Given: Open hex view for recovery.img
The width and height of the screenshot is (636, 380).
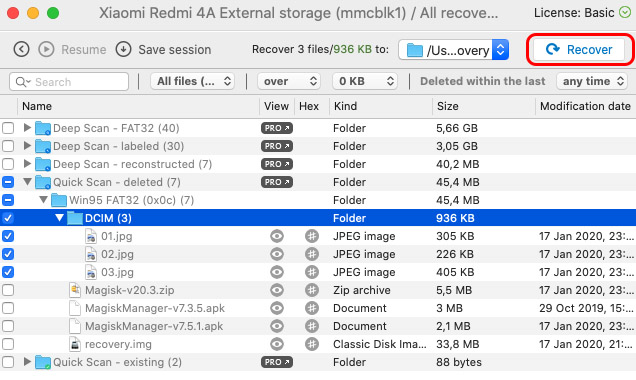Looking at the screenshot, I should (x=312, y=344).
